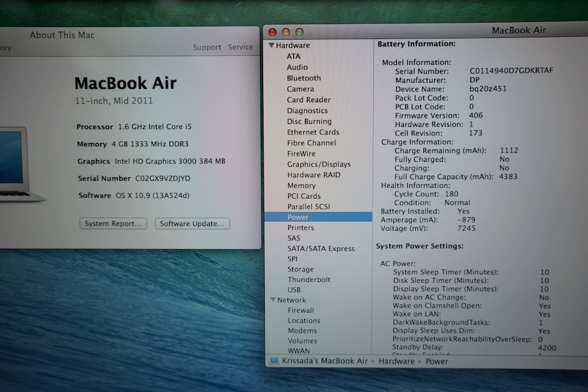
Task: Click the Network category label
Action: point(292,300)
